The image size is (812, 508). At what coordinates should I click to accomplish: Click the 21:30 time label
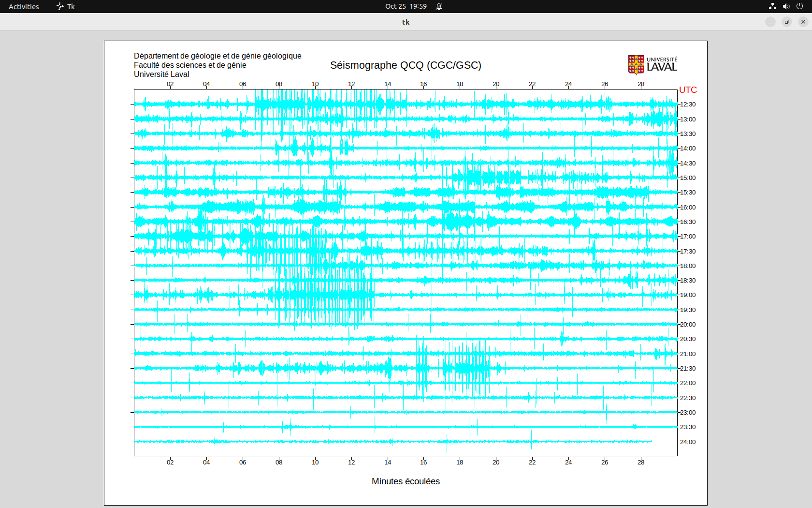pyautogui.click(x=688, y=369)
